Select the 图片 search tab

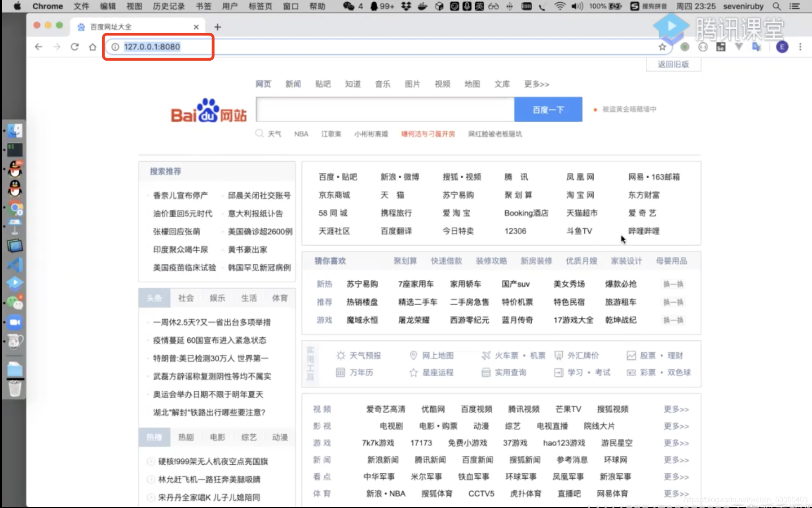(412, 84)
